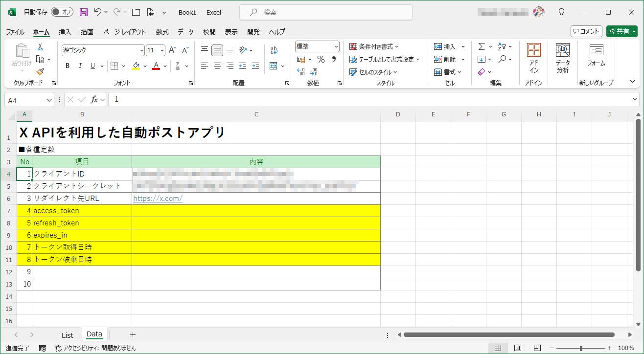Align text right
Viewport: 644px width, 354px height.
[230, 66]
